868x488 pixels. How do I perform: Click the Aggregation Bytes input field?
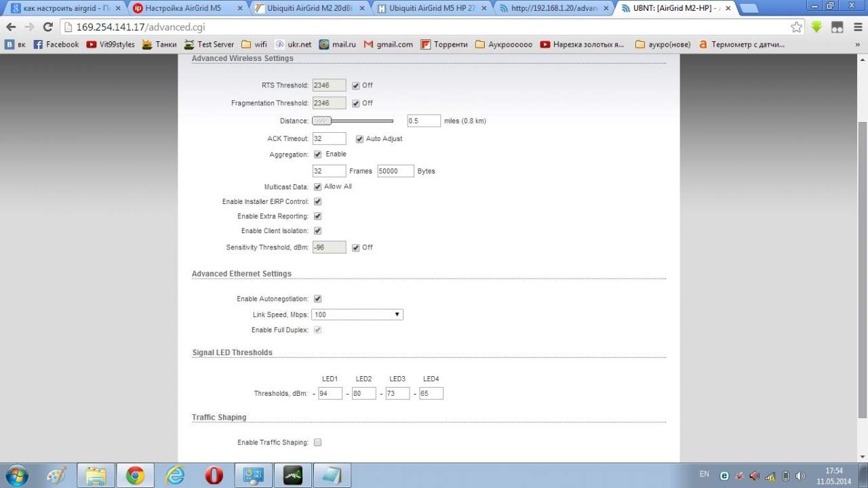click(395, 171)
